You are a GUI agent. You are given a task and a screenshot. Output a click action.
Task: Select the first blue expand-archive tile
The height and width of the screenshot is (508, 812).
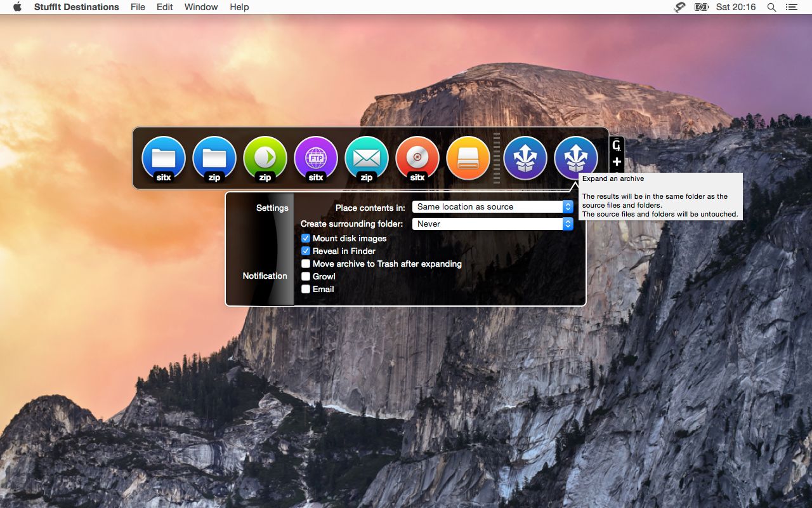click(x=525, y=158)
